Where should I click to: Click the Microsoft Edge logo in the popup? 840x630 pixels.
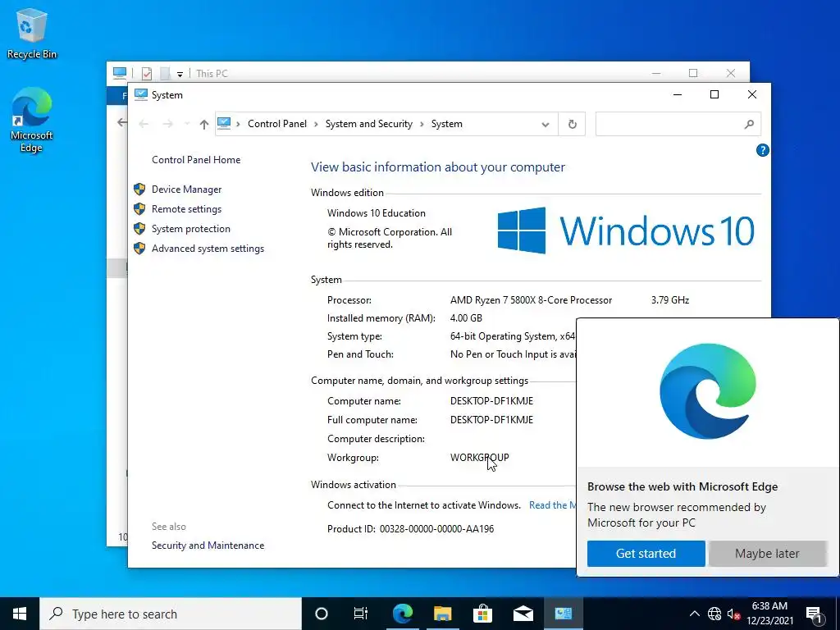(x=708, y=391)
